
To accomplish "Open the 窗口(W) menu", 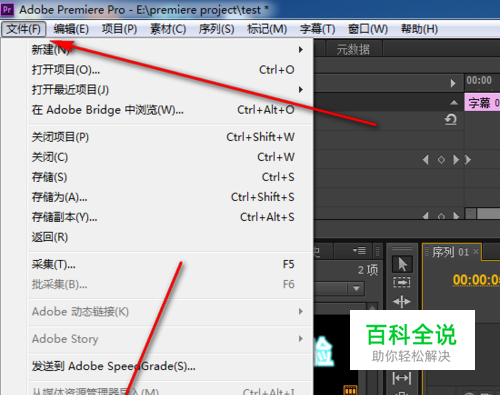I will 368,29.
